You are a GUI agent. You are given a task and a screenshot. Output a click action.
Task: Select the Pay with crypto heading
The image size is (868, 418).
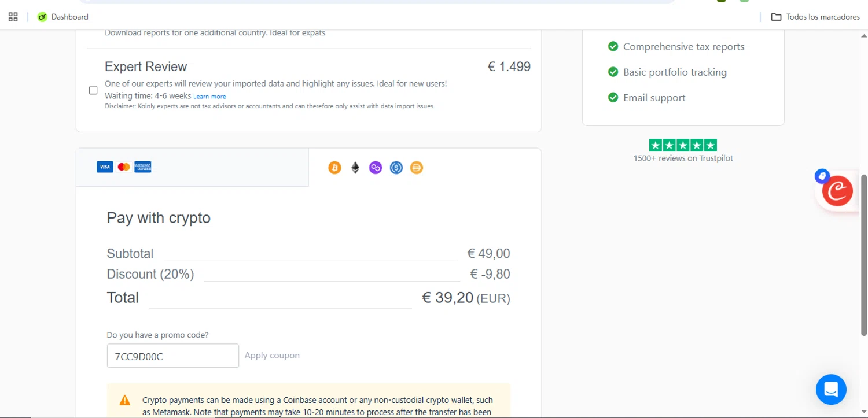tap(159, 218)
